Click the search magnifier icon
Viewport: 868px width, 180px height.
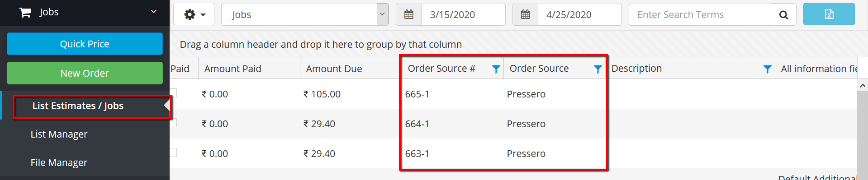(x=783, y=14)
